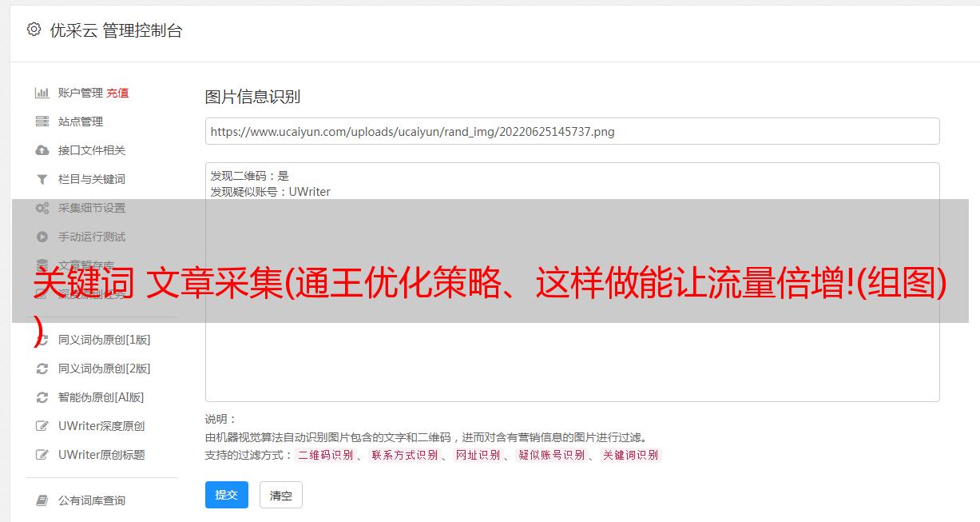Select 栏目与关键词 in the sidebar
Image resolution: width=980 pixels, height=522 pixels.
92,179
